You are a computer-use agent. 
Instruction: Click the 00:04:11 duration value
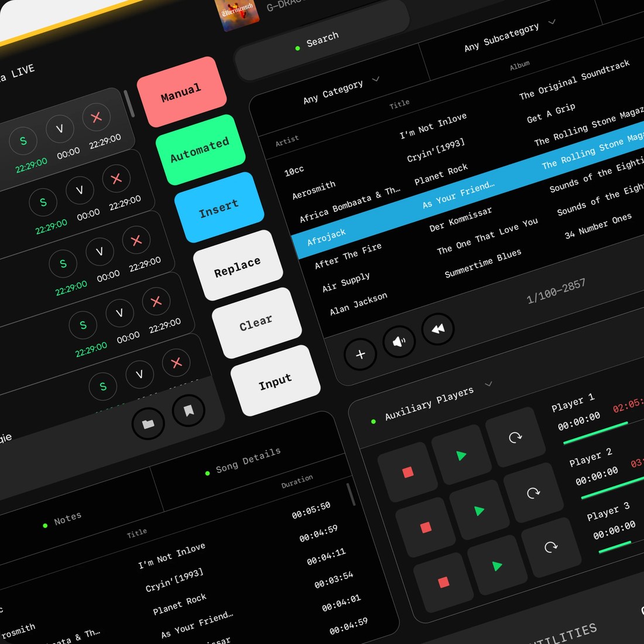click(326, 557)
